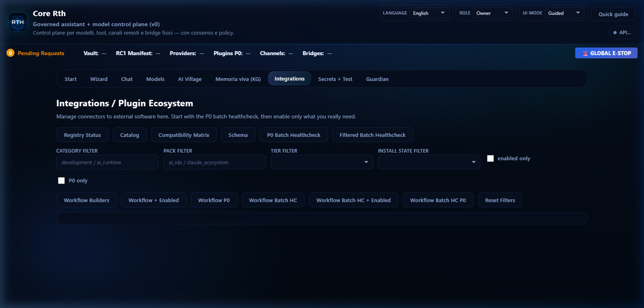Click the RTH logo icon

(x=18, y=22)
